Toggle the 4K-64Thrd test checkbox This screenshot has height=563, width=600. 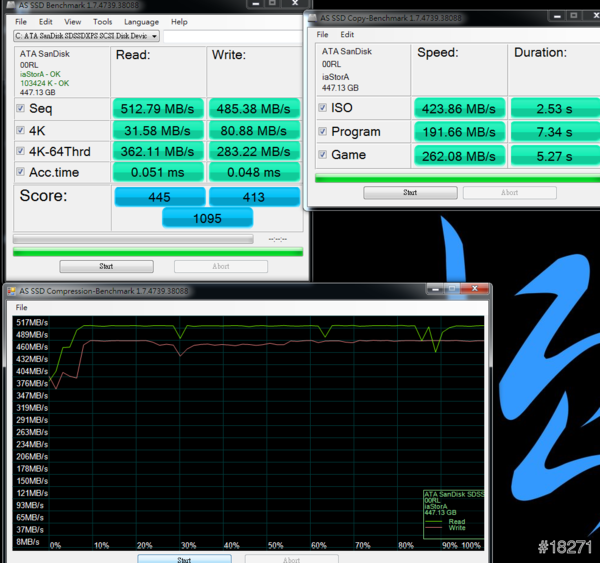pos(21,151)
